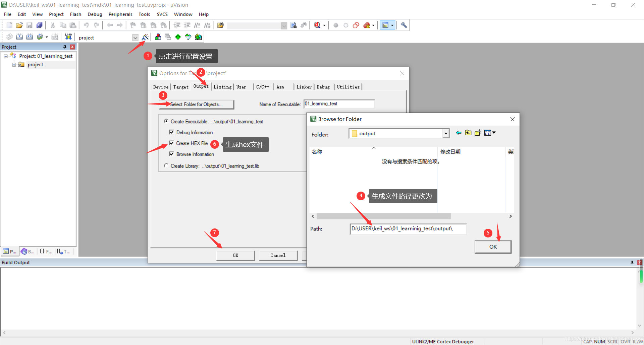Open the batch build dropdown arrow

click(x=47, y=37)
